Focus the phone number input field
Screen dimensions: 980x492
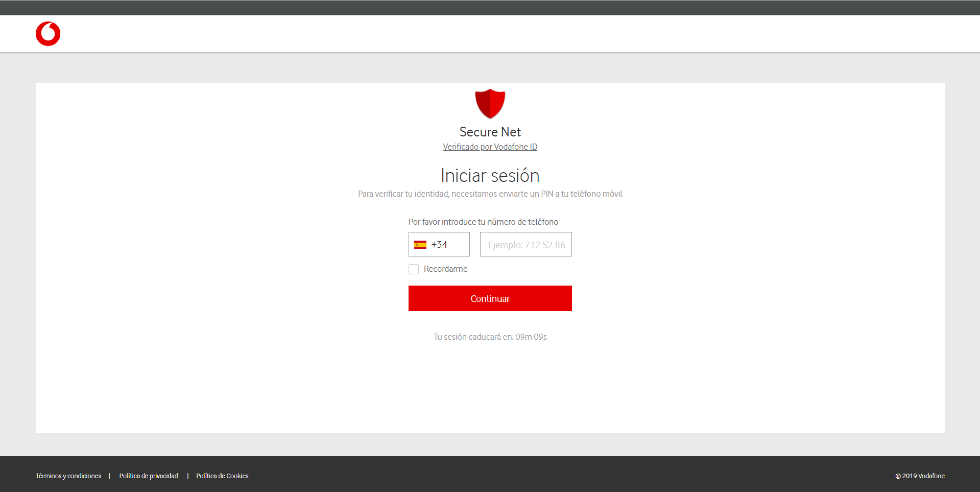coord(525,245)
